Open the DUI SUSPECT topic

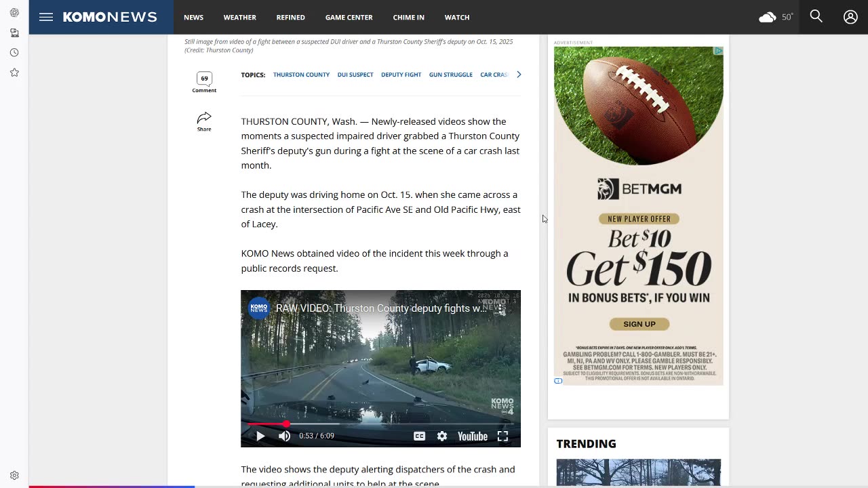[x=355, y=75]
